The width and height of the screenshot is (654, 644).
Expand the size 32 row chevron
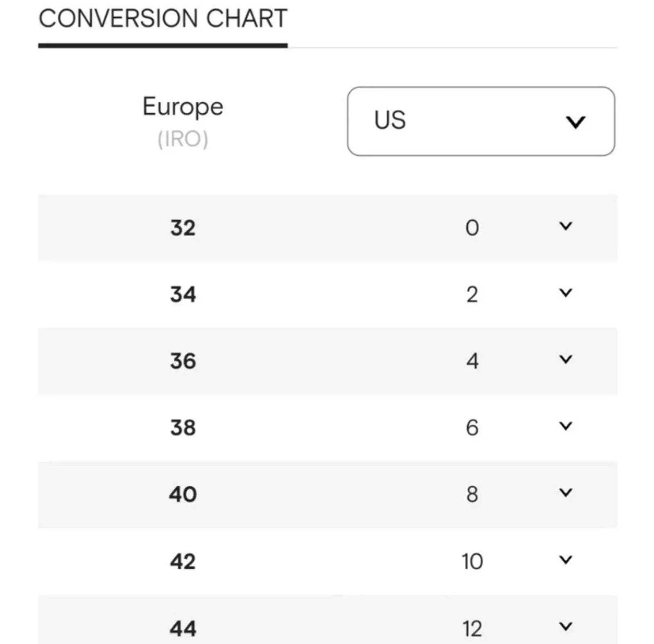tap(566, 226)
